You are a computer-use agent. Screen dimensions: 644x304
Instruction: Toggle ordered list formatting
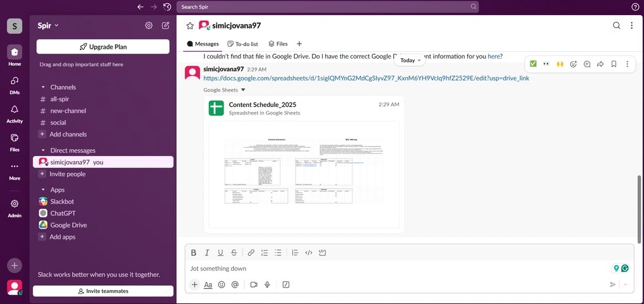coord(265,253)
